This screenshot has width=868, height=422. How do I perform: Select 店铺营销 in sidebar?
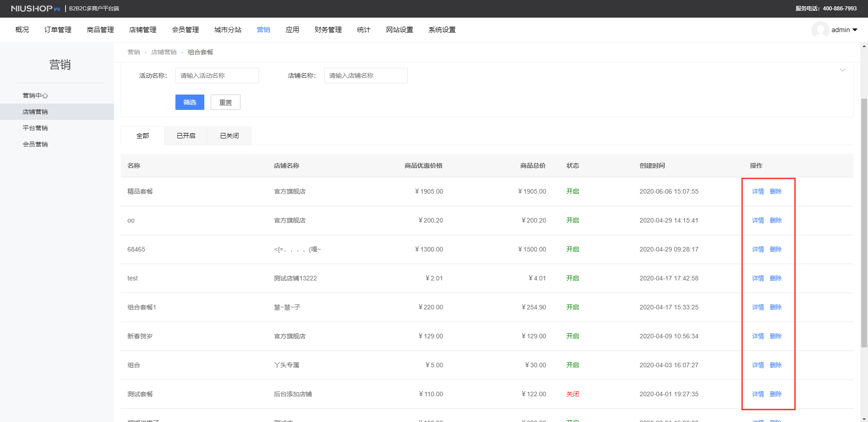click(x=57, y=112)
